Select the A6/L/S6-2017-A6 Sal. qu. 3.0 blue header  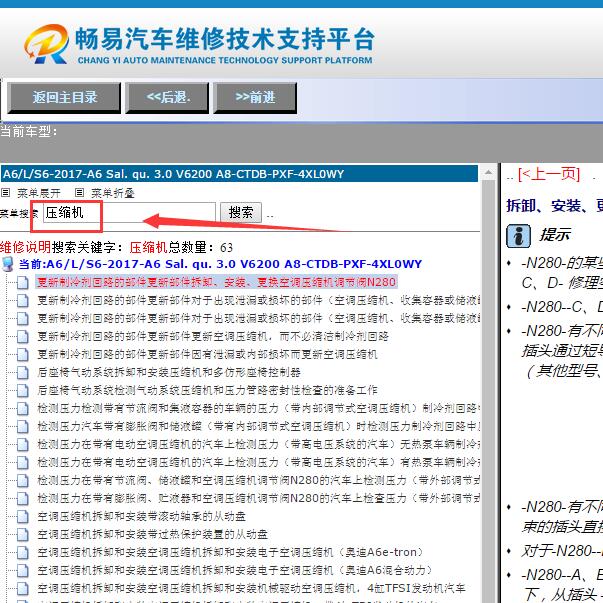pyautogui.click(x=239, y=174)
